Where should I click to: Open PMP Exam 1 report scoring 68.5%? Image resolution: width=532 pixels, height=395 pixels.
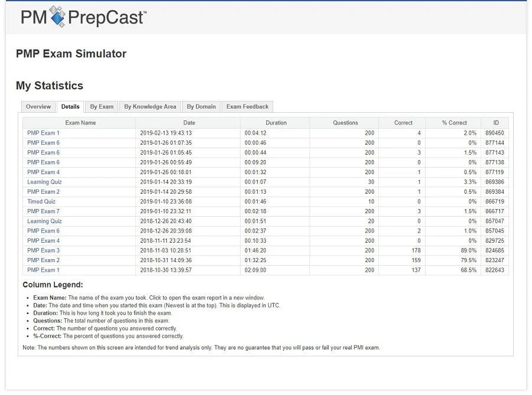point(43,270)
